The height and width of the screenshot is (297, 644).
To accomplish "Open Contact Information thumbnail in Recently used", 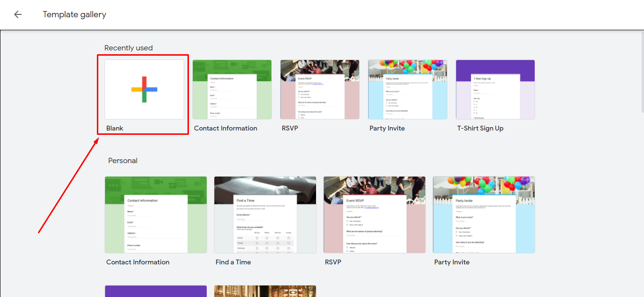I will point(232,89).
